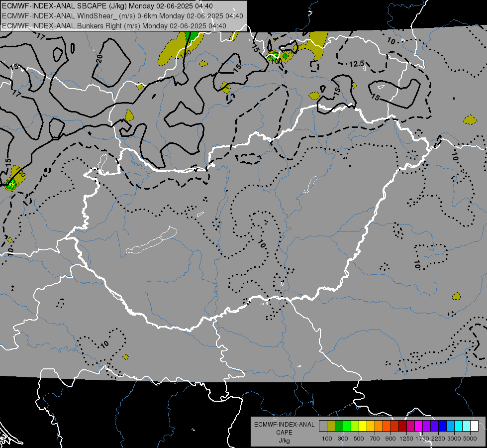Click the legend value 1750
487x448 pixels.
click(422, 439)
